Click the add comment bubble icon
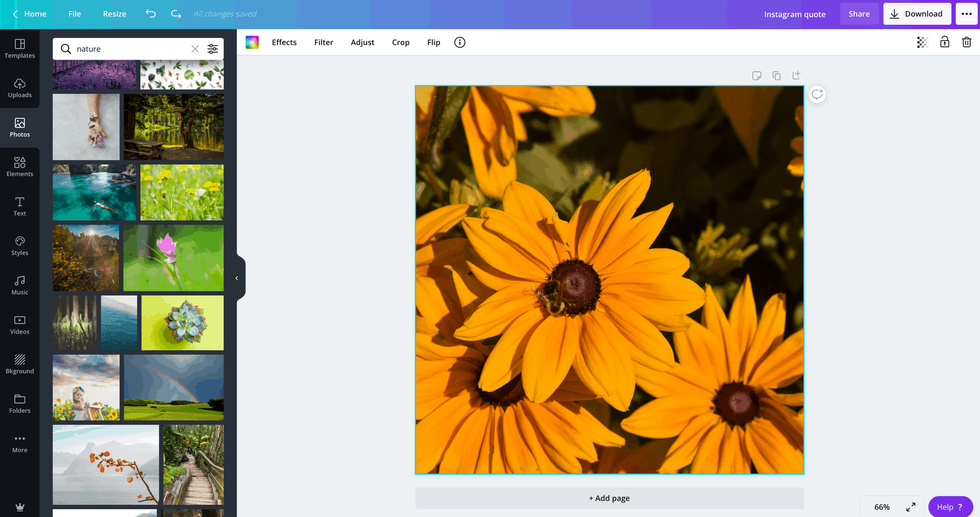980x517 pixels. coord(817,94)
